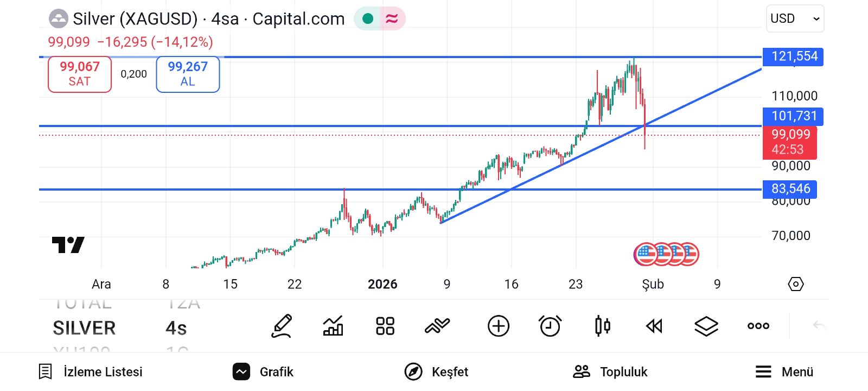Open the 4s timeframe selector
The width and height of the screenshot is (868, 391).
point(176,329)
